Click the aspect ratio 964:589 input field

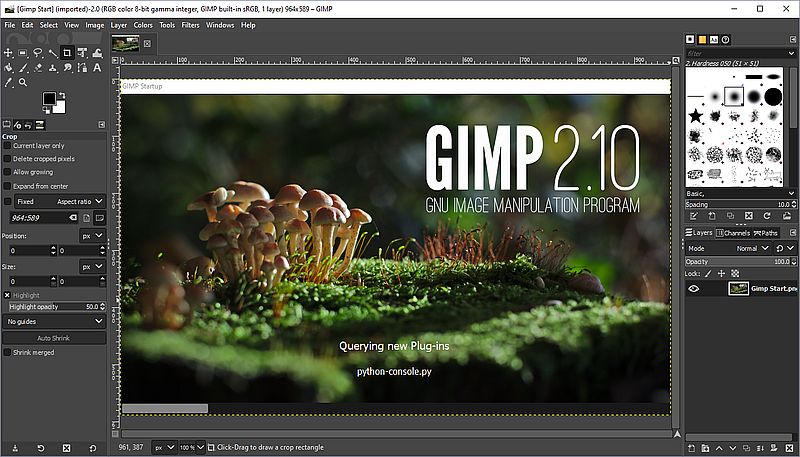(x=43, y=218)
